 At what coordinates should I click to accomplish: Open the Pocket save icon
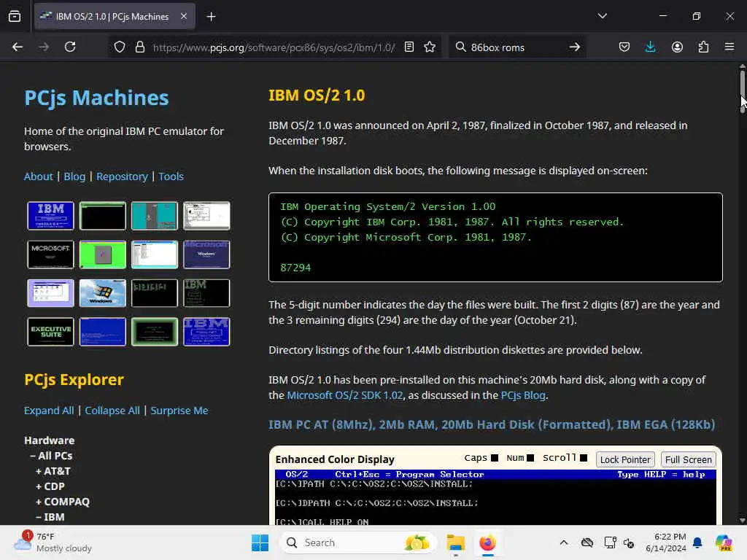tap(624, 47)
